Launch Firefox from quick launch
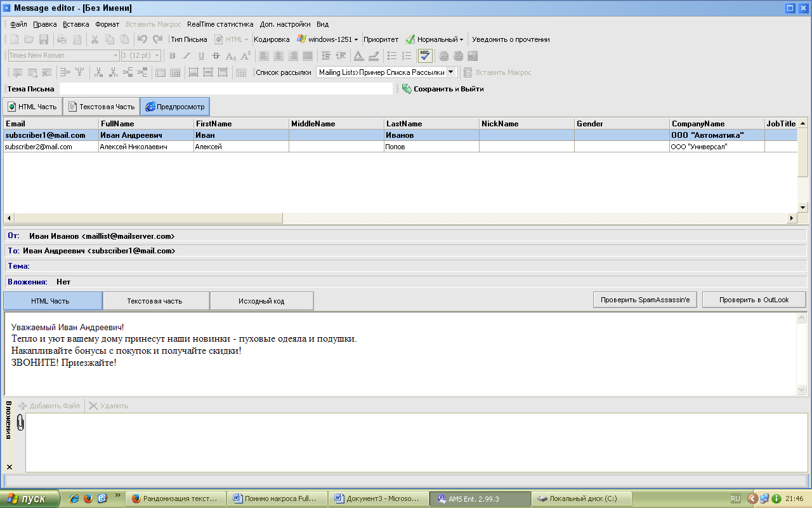 pyautogui.click(x=88, y=498)
